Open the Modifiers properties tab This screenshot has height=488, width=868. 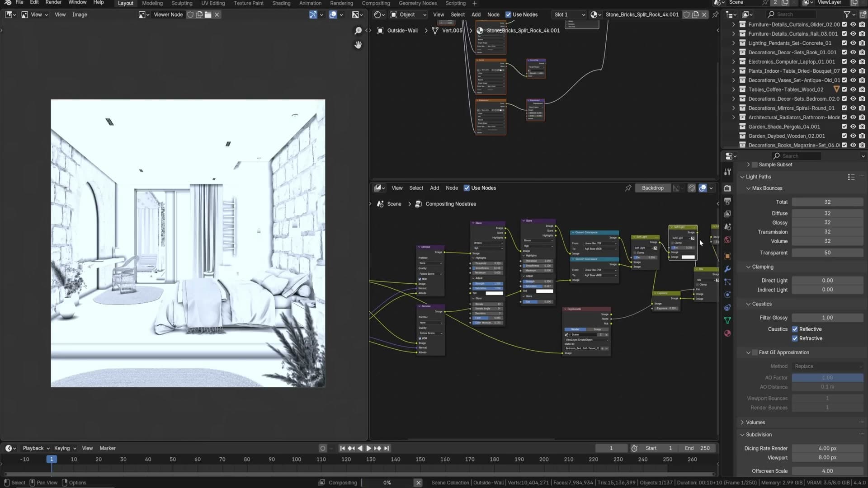(727, 269)
